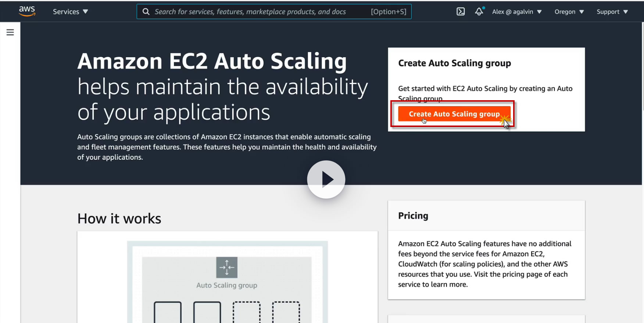
Task: Click the Create Auto Scaling group card heading
Action: click(x=454, y=63)
